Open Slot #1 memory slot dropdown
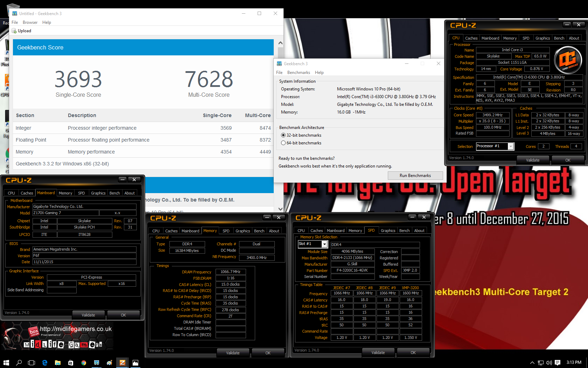The width and height of the screenshot is (588, 368). (324, 244)
